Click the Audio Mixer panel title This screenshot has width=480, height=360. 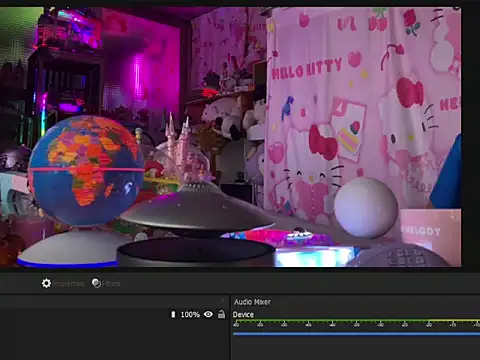click(252, 302)
